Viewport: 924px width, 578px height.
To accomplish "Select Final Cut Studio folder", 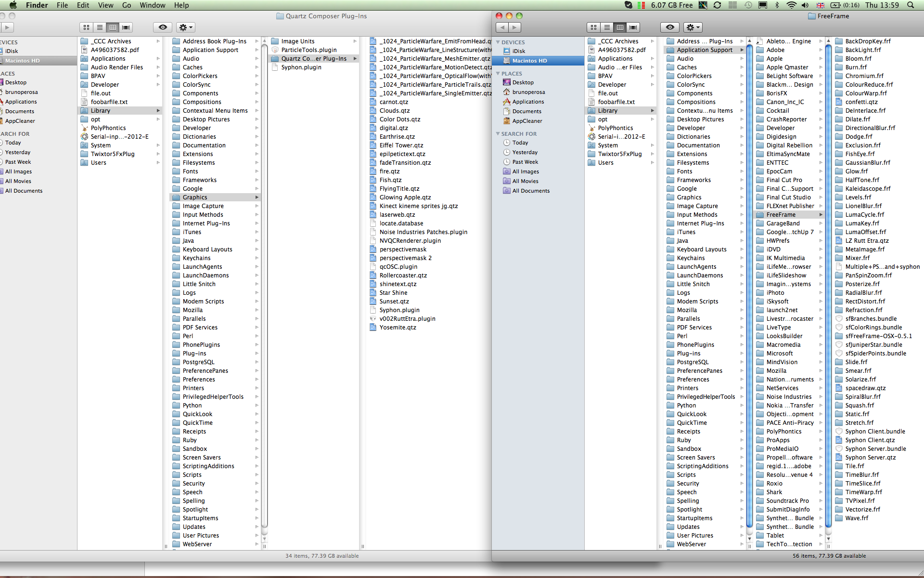I will 788,197.
